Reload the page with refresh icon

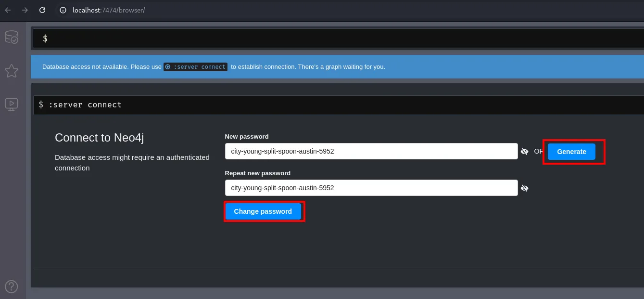[42, 10]
